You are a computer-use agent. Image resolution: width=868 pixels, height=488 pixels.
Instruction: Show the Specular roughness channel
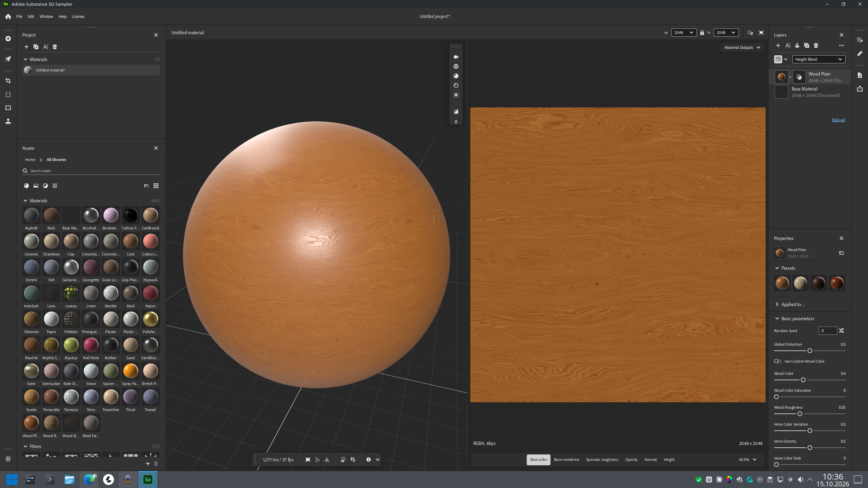(x=602, y=460)
